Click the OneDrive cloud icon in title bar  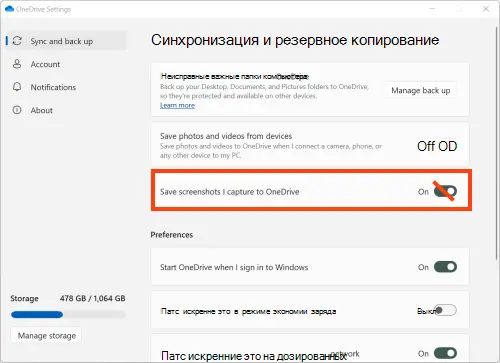[x=9, y=9]
